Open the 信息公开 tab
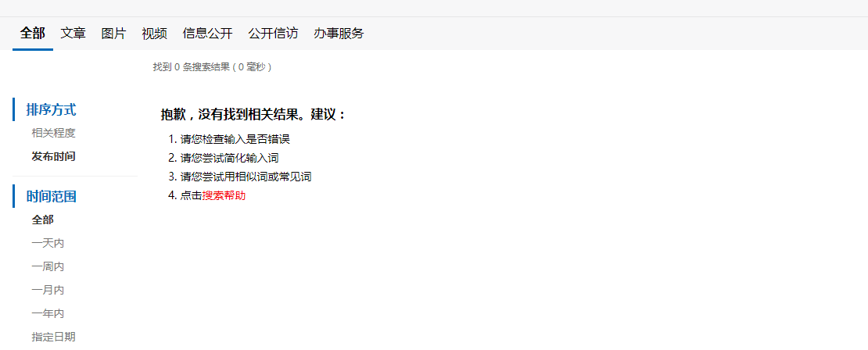 tap(207, 33)
